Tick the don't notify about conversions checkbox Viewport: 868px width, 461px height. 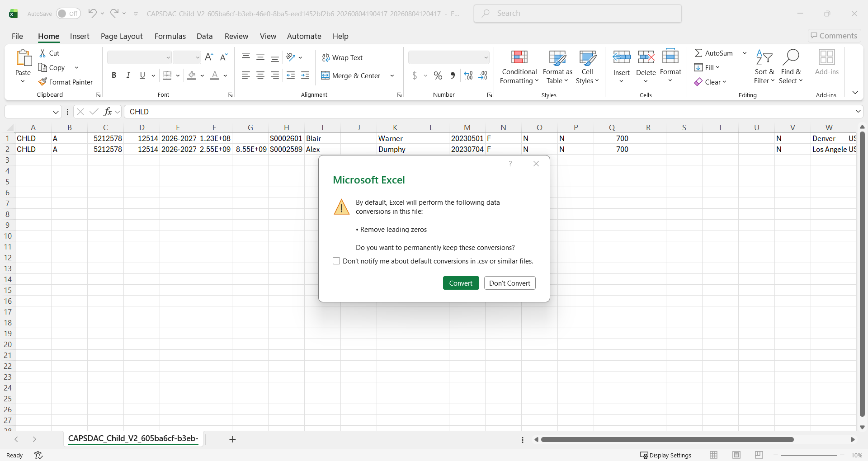click(336, 261)
